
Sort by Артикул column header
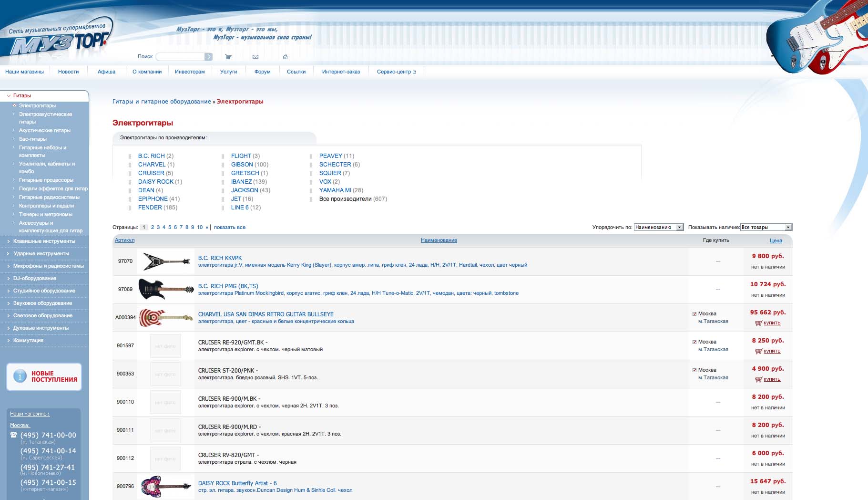coord(125,240)
